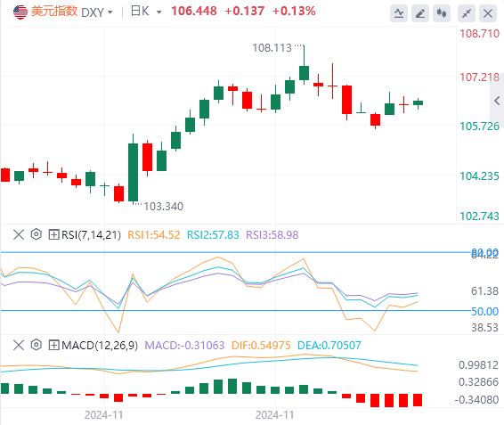Switch chart style with candlestick icon
504x425 pixels.
tap(442, 13)
